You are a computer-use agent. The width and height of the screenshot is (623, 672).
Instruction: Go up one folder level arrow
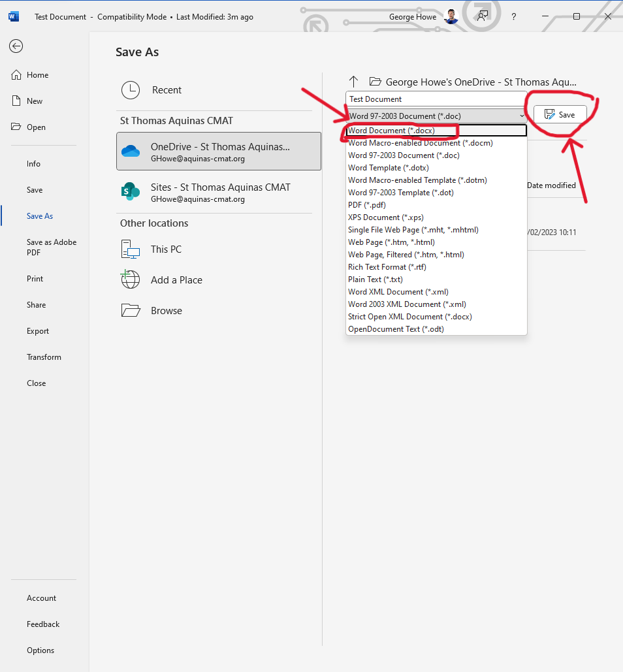[353, 82]
